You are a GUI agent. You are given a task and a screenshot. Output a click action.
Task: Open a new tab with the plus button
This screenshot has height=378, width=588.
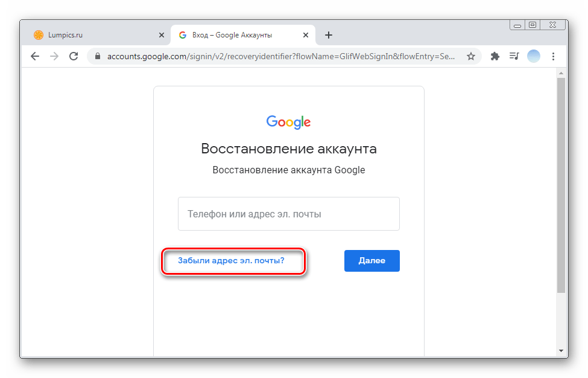329,35
